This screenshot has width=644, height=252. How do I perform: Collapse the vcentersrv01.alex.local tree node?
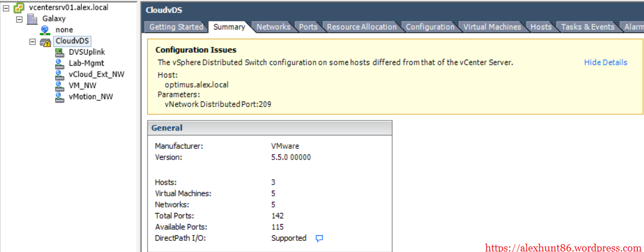6,7
